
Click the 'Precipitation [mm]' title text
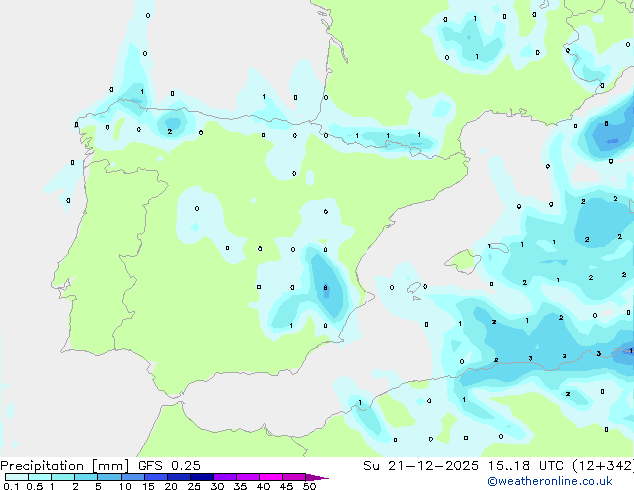click(x=65, y=466)
